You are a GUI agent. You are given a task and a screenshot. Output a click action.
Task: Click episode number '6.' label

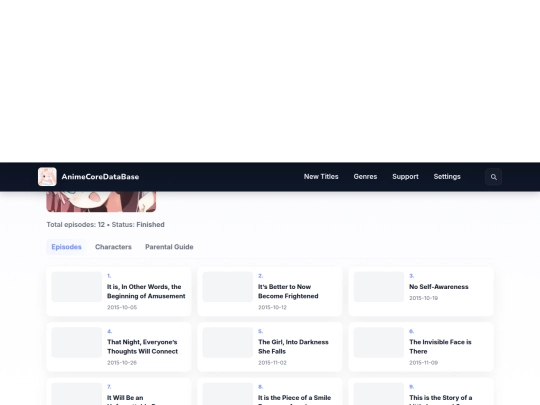click(412, 331)
